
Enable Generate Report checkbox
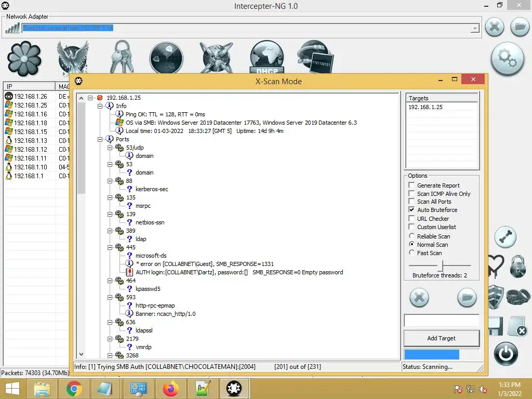(411, 185)
